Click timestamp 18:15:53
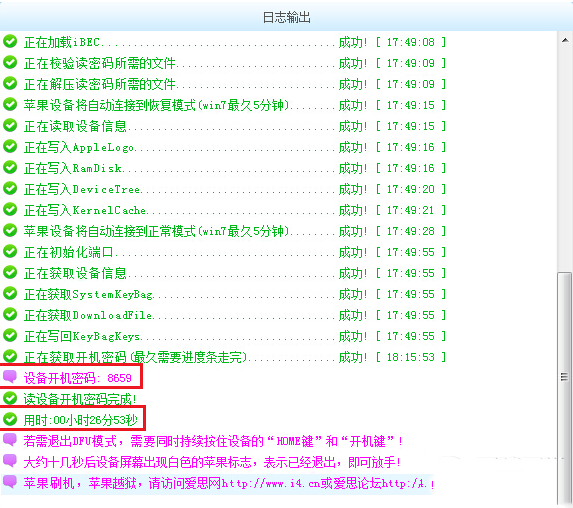The image size is (573, 508). pos(411,357)
